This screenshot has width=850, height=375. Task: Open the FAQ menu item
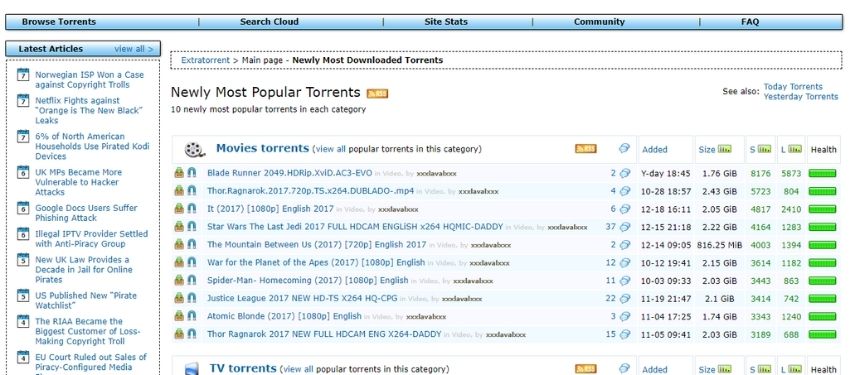tap(750, 22)
